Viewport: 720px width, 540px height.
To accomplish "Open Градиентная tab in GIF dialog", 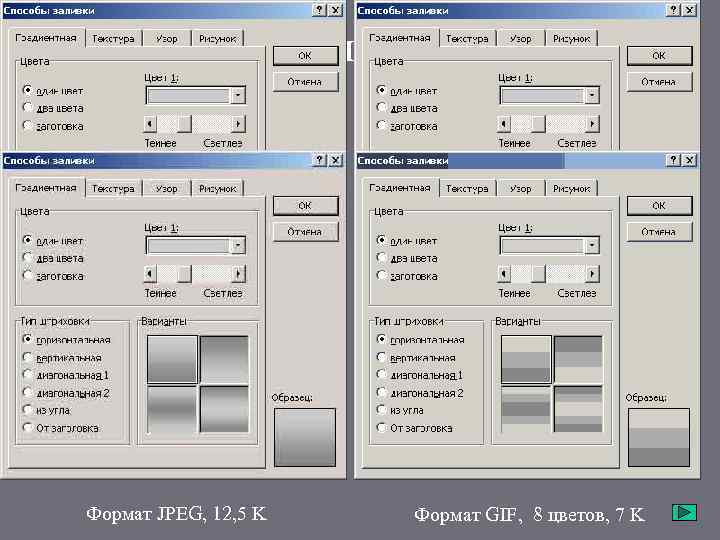I will point(399,188).
